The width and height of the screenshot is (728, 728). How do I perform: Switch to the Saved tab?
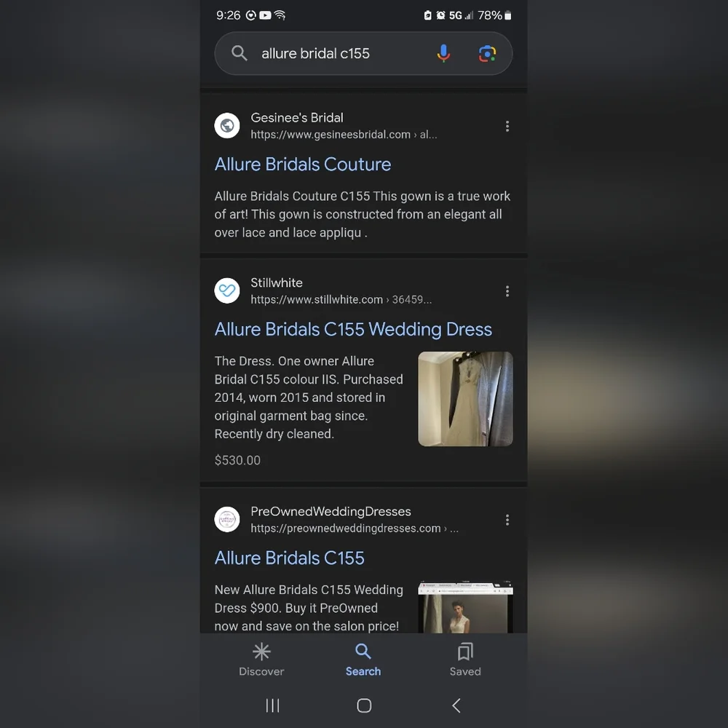click(x=465, y=660)
